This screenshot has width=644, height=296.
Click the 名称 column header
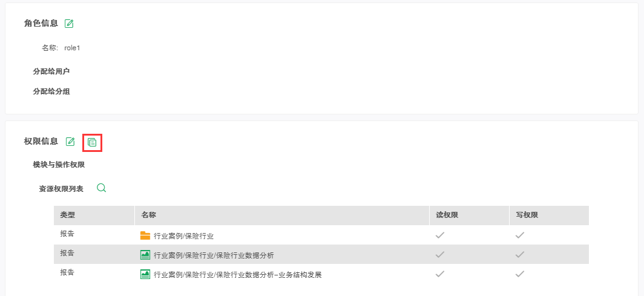[x=149, y=215]
